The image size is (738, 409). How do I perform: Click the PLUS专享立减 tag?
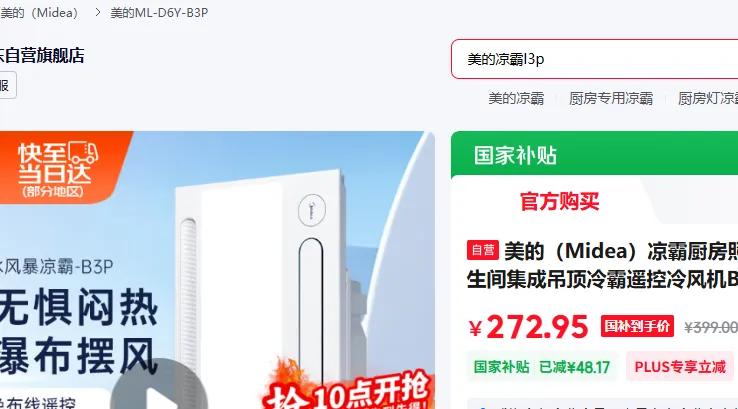680,367
